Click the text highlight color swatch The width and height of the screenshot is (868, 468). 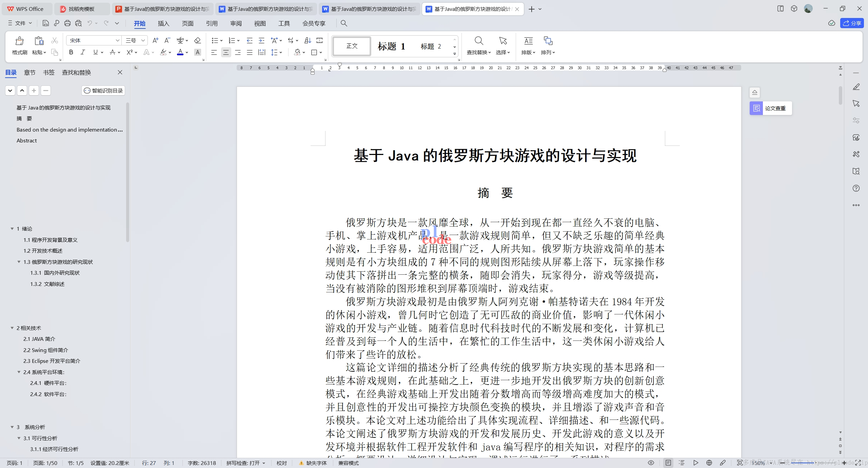[x=163, y=52]
